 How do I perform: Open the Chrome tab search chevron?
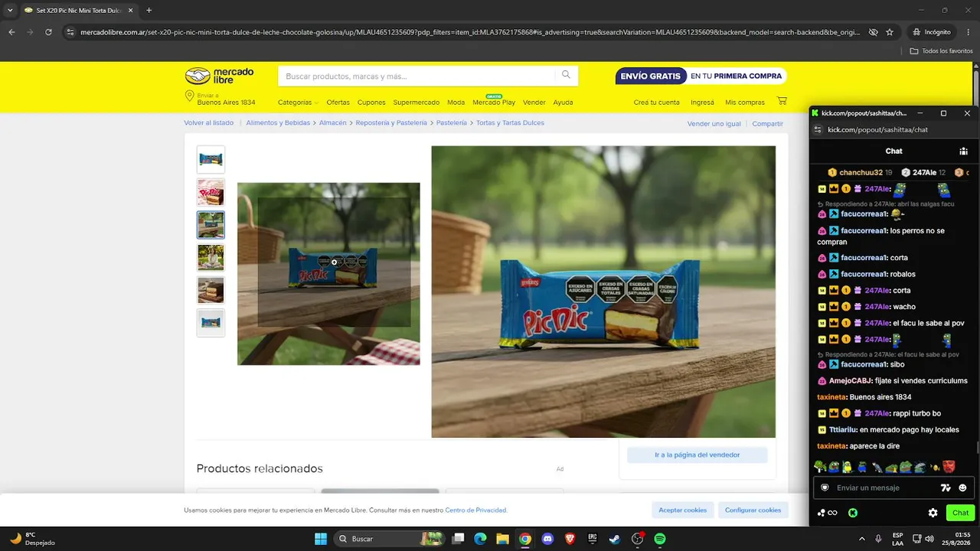(x=9, y=10)
